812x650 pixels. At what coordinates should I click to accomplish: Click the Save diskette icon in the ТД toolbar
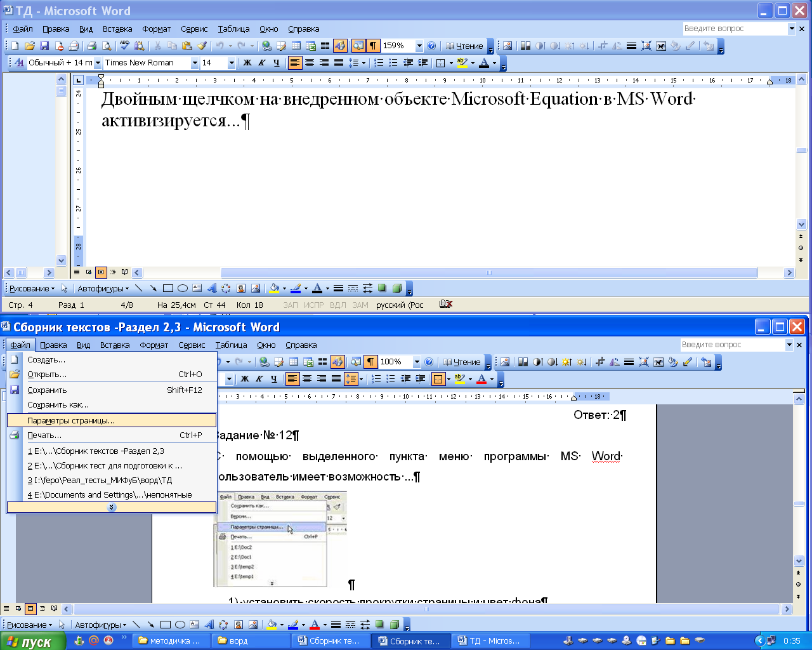[x=44, y=46]
